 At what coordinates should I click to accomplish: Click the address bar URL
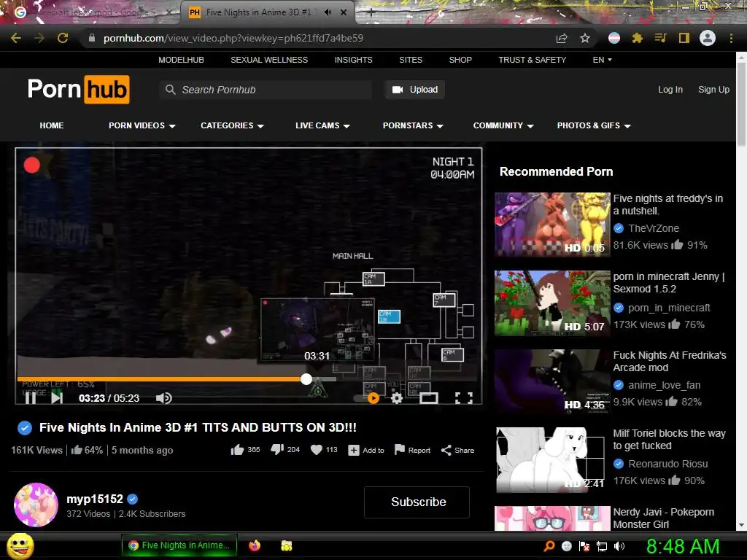click(x=233, y=38)
